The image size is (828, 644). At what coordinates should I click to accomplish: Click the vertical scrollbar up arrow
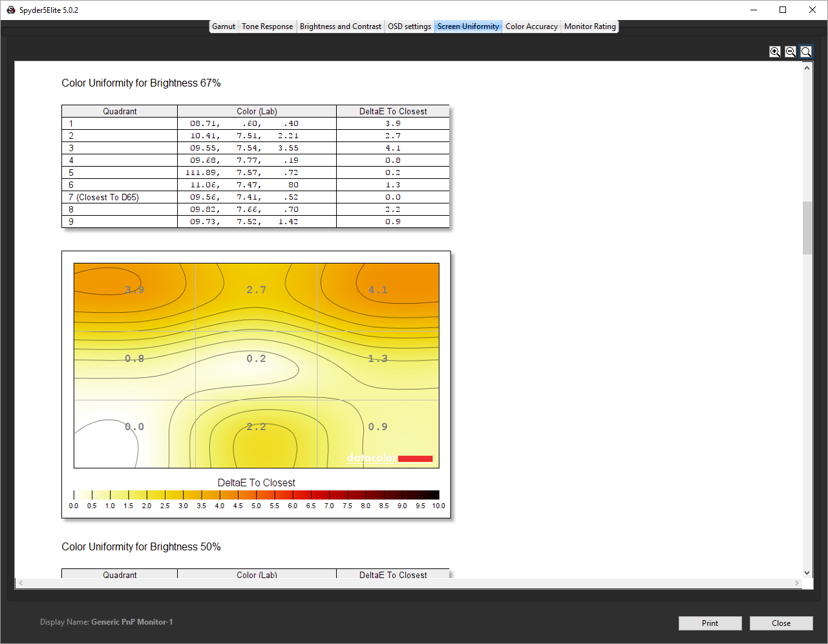click(x=807, y=67)
